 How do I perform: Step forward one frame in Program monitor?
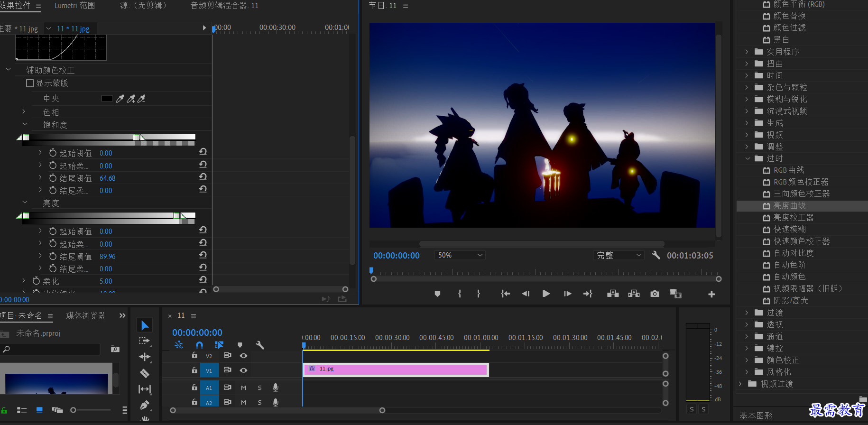567,294
